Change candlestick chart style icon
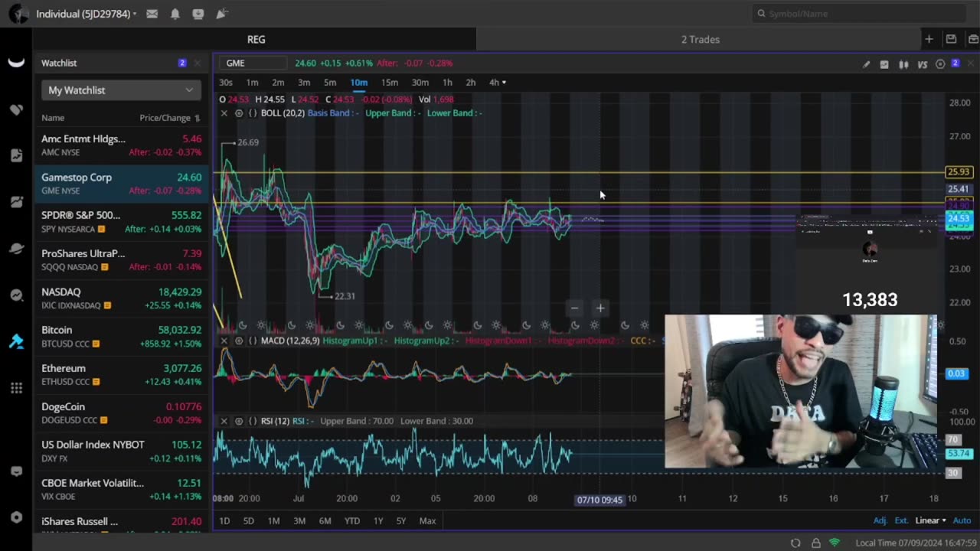The width and height of the screenshot is (980, 551). [x=903, y=64]
